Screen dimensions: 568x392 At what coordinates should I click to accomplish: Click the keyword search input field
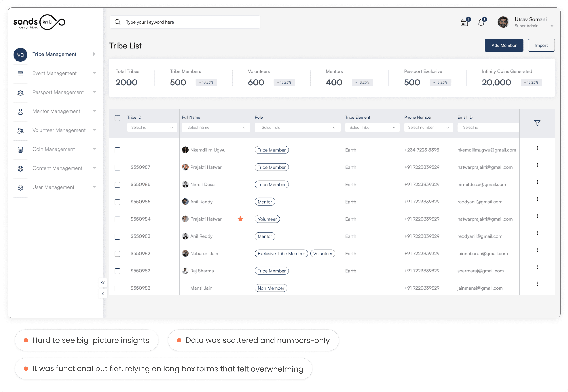(x=189, y=22)
